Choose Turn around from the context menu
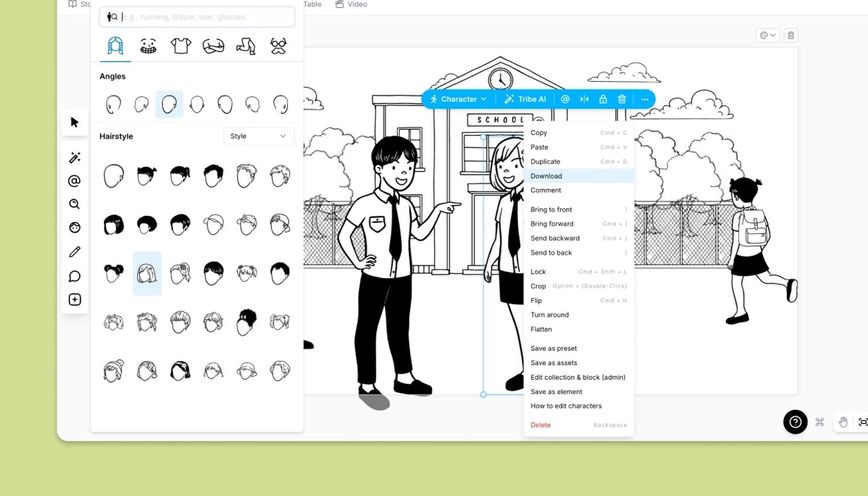Screen dimensions: 868x496 (x=579, y=315)
